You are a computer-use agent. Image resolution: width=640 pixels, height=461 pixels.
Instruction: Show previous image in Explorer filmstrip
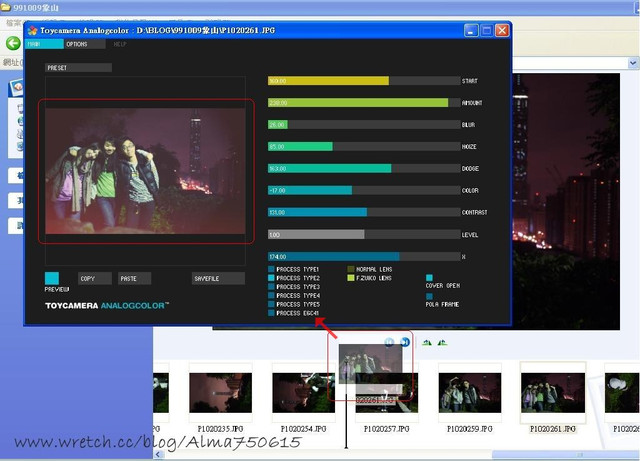(389, 342)
